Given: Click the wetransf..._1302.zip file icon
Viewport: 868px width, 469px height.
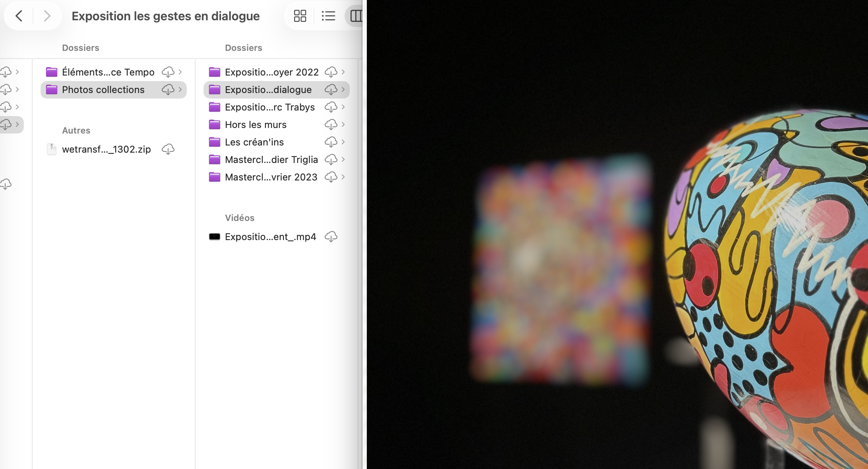Looking at the screenshot, I should tap(52, 149).
